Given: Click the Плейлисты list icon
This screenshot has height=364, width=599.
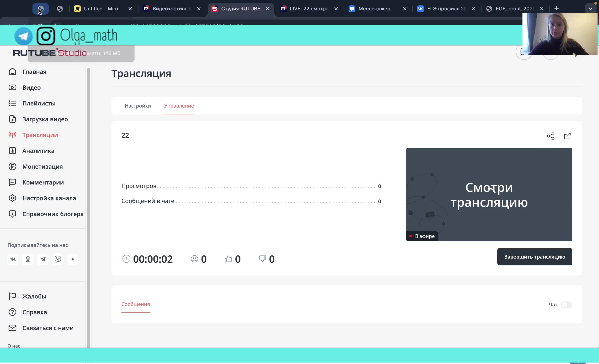Looking at the screenshot, I should coord(12,103).
